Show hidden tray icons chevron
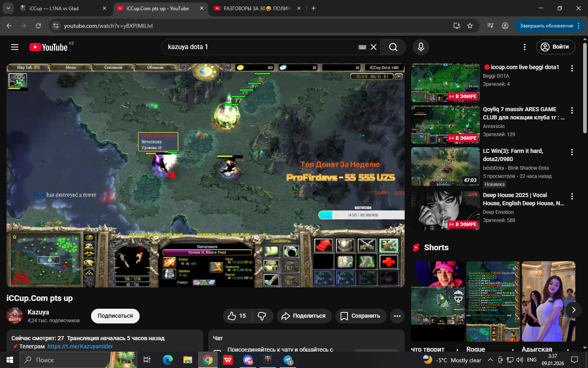 (490, 360)
